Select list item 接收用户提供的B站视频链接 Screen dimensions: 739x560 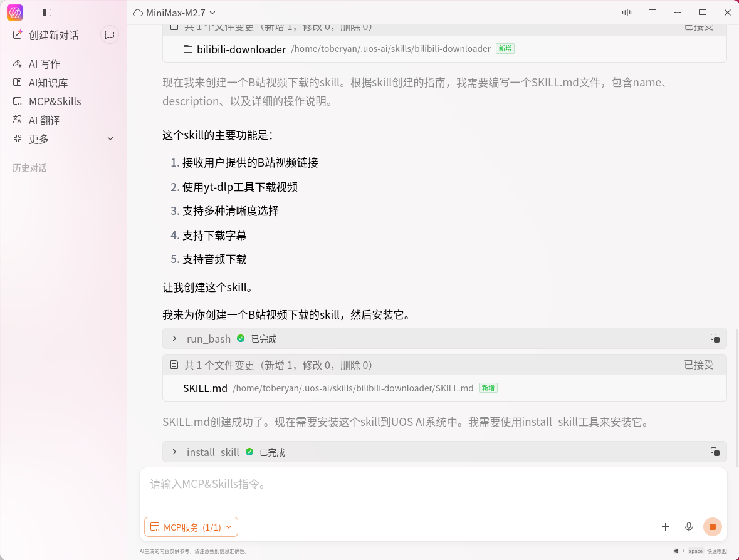[250, 163]
